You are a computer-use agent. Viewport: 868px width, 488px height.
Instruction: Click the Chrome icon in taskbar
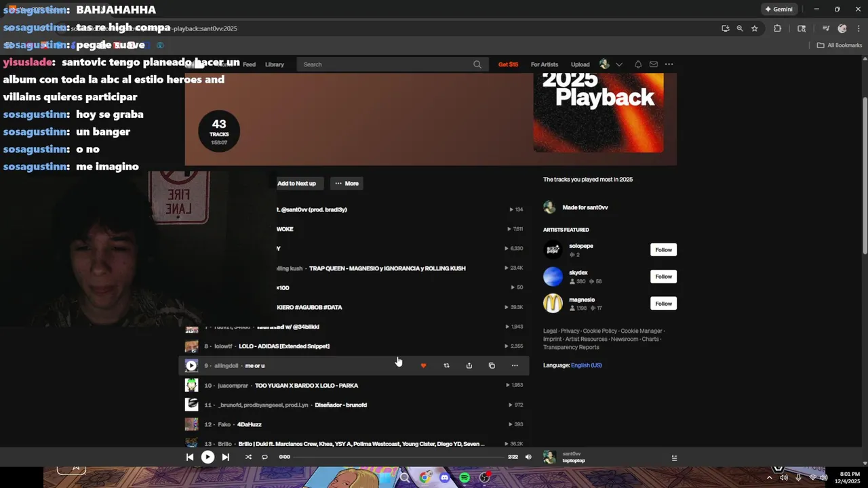point(425,478)
